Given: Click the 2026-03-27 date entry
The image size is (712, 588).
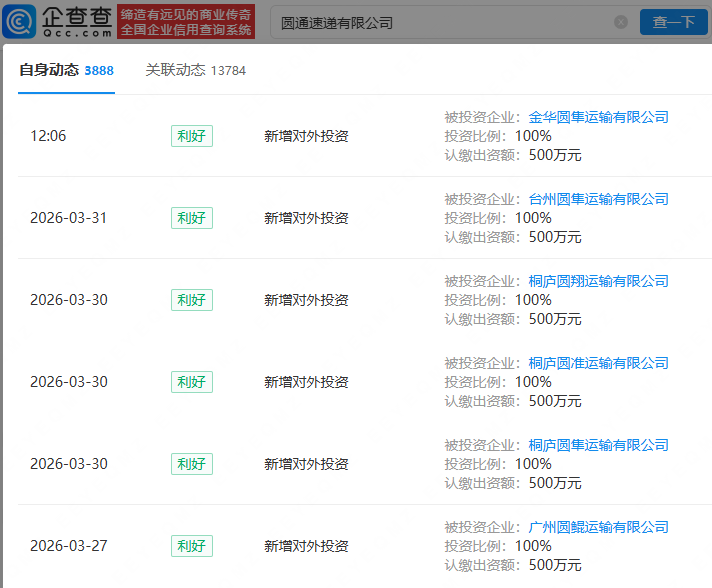Looking at the screenshot, I should tap(68, 546).
